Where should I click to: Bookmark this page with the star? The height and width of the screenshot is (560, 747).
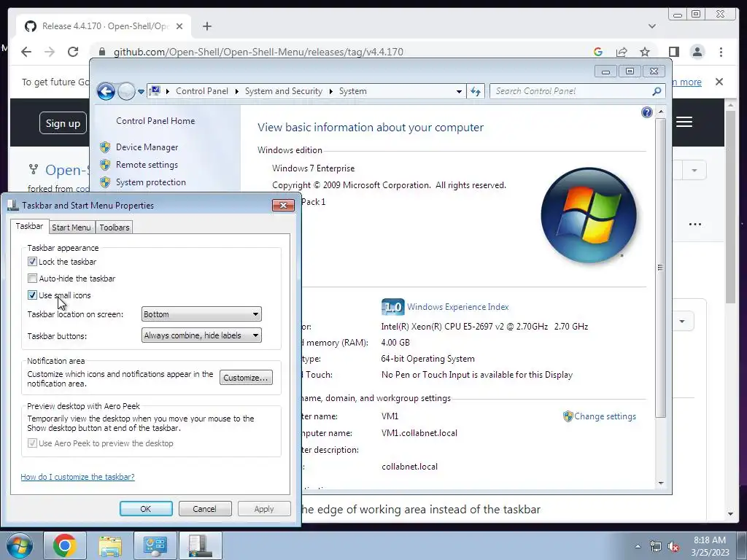645,52
